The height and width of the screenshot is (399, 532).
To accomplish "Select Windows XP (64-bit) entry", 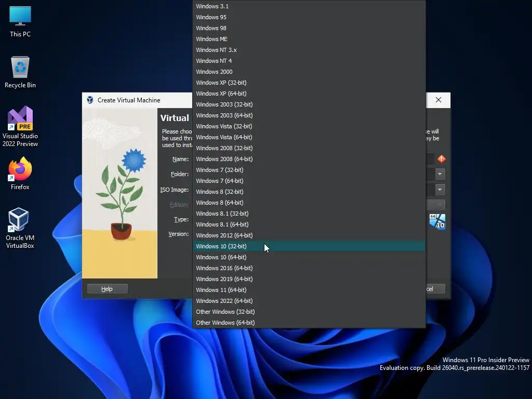I will [x=309, y=94].
